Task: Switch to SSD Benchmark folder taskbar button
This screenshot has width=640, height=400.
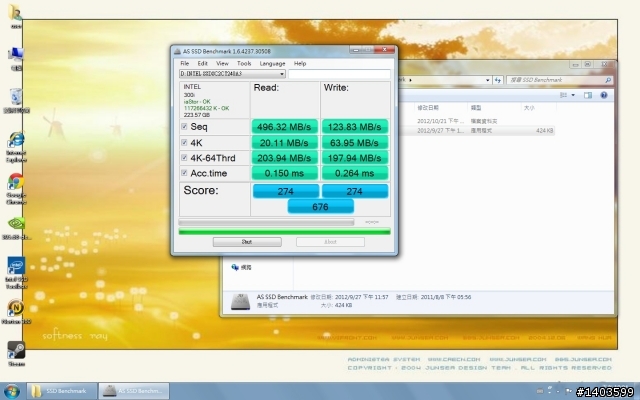Action: 62,391
